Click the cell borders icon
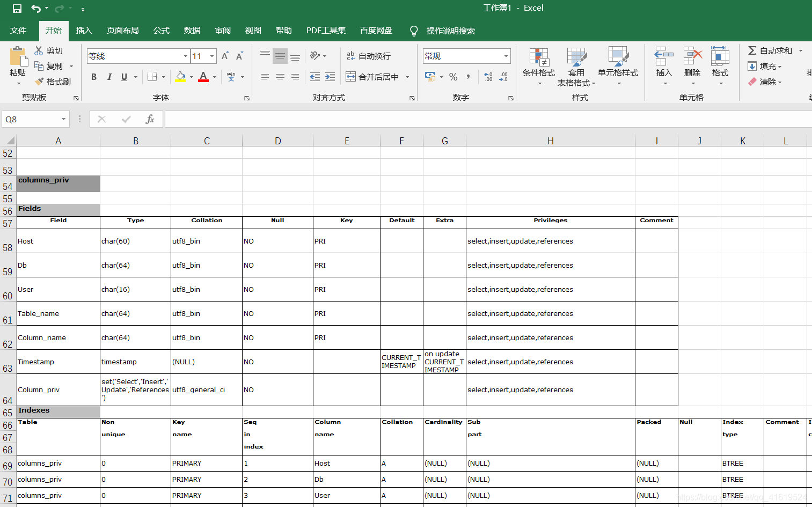The width and height of the screenshot is (812, 507). [152, 77]
